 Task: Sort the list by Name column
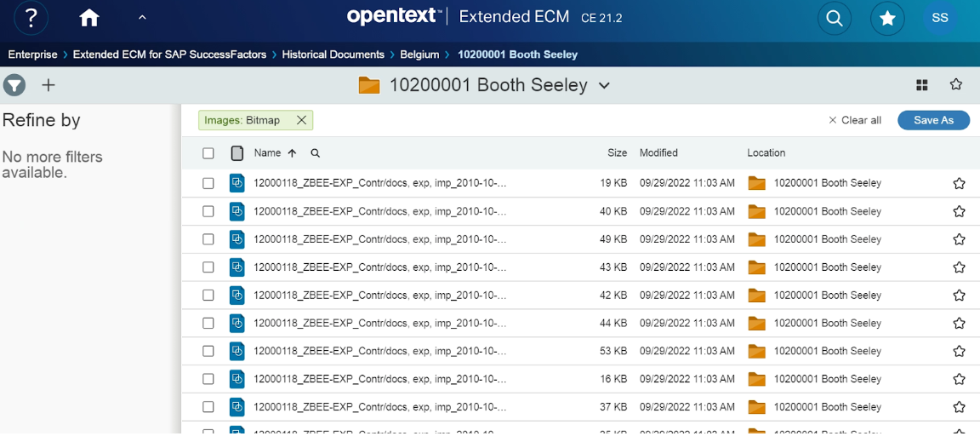(267, 153)
